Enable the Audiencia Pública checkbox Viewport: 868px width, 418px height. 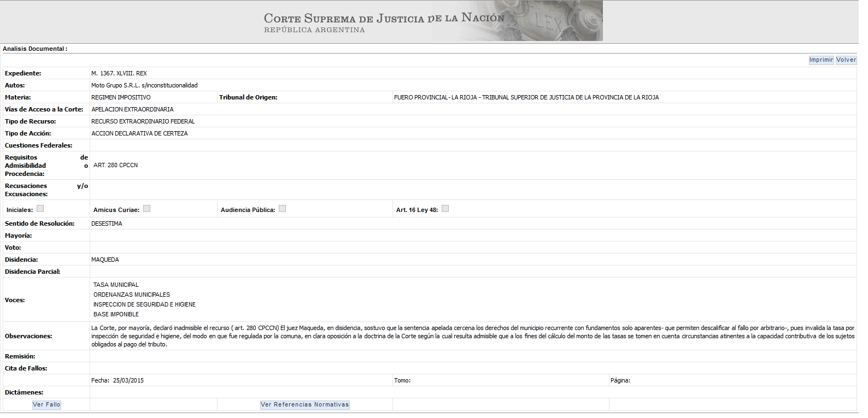[282, 209]
